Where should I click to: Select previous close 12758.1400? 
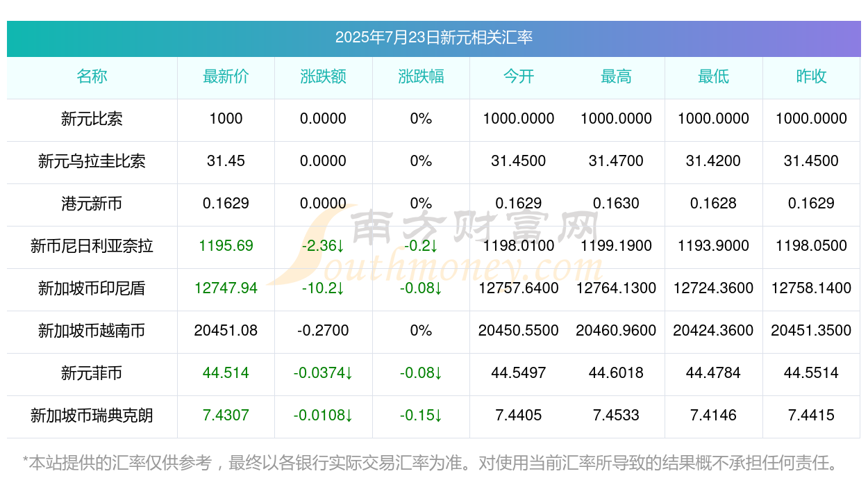click(x=811, y=288)
